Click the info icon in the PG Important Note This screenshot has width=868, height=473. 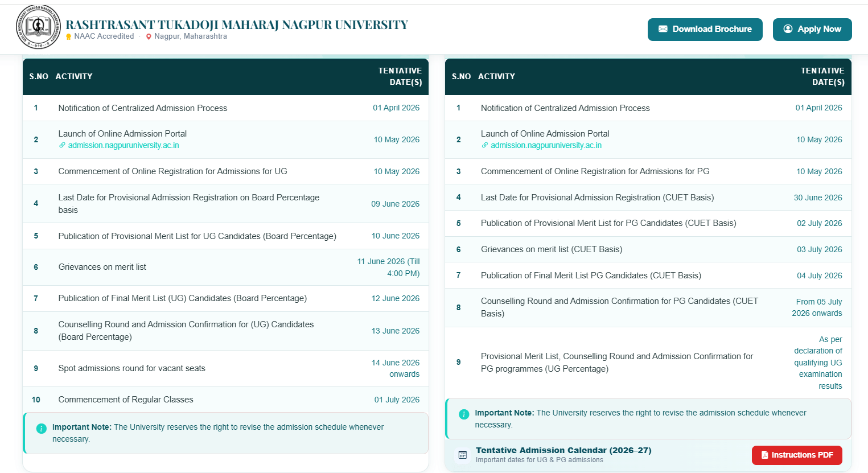tap(464, 414)
